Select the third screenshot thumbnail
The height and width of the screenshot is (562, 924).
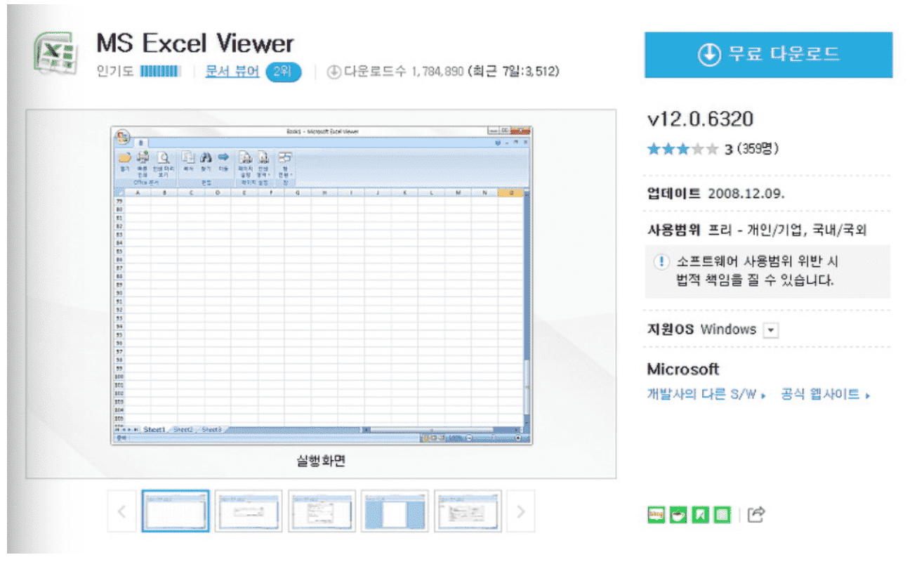[x=322, y=511]
